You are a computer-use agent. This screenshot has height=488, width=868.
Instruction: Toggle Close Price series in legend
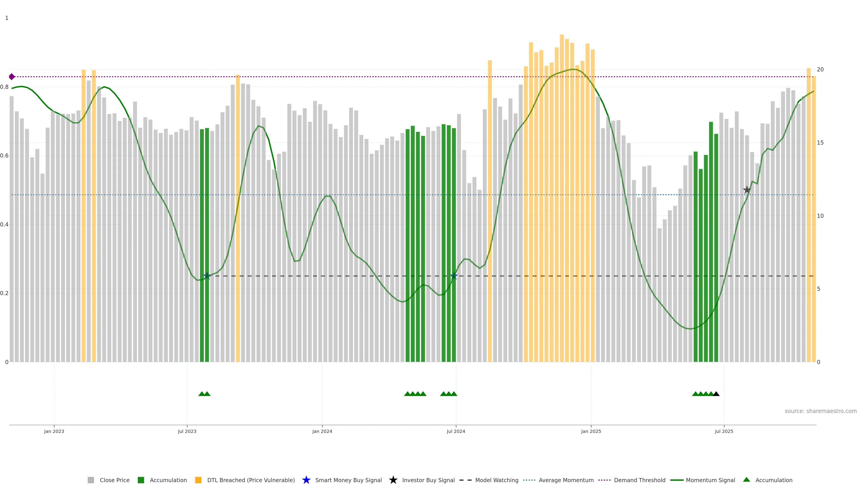point(115,480)
